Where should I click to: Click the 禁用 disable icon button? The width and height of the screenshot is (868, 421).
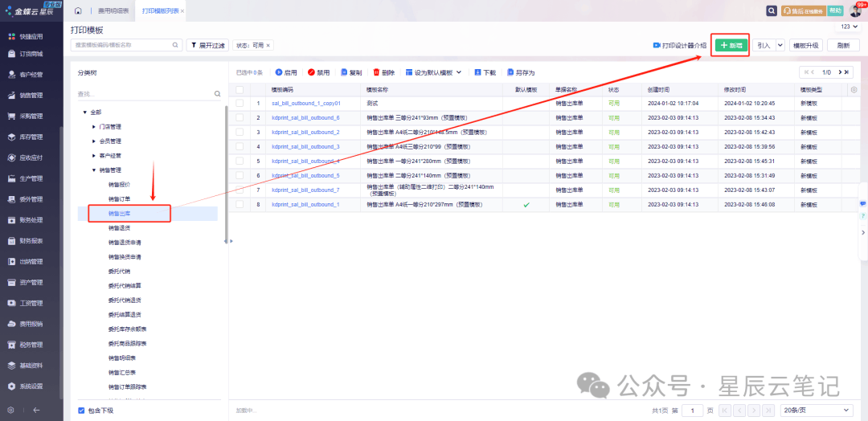pyautogui.click(x=312, y=72)
